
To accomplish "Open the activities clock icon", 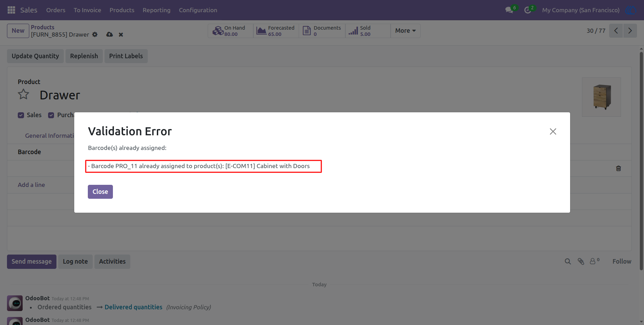I will tap(528, 10).
